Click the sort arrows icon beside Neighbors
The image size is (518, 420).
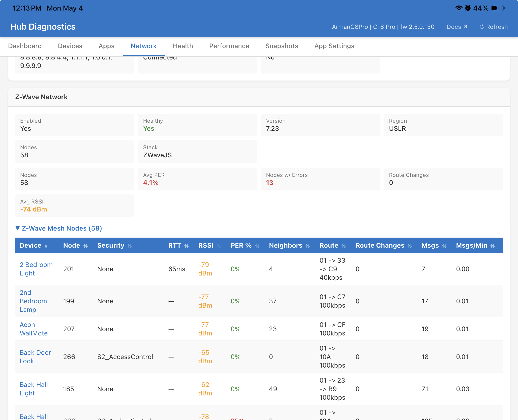coord(308,246)
